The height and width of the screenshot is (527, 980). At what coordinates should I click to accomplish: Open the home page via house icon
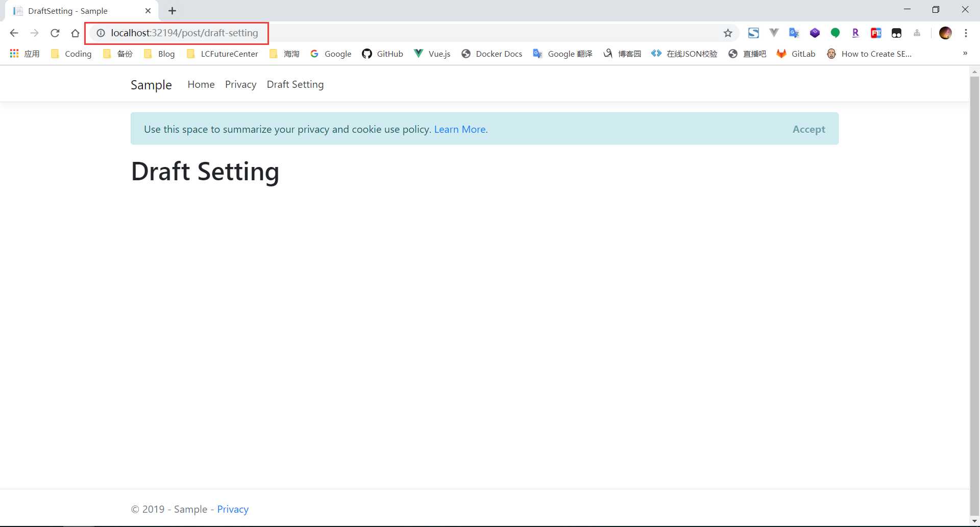(75, 33)
